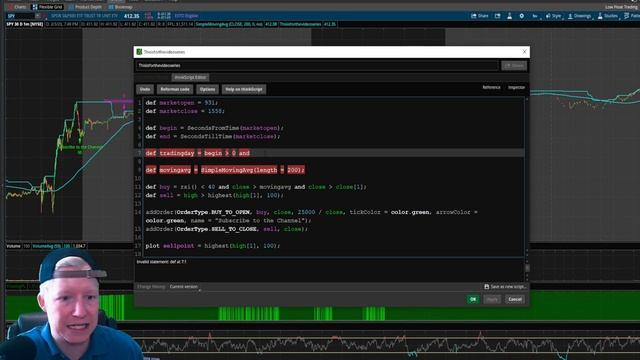The width and height of the screenshot is (640, 360).
Task: Click the Options button in editor
Action: pos(207,89)
